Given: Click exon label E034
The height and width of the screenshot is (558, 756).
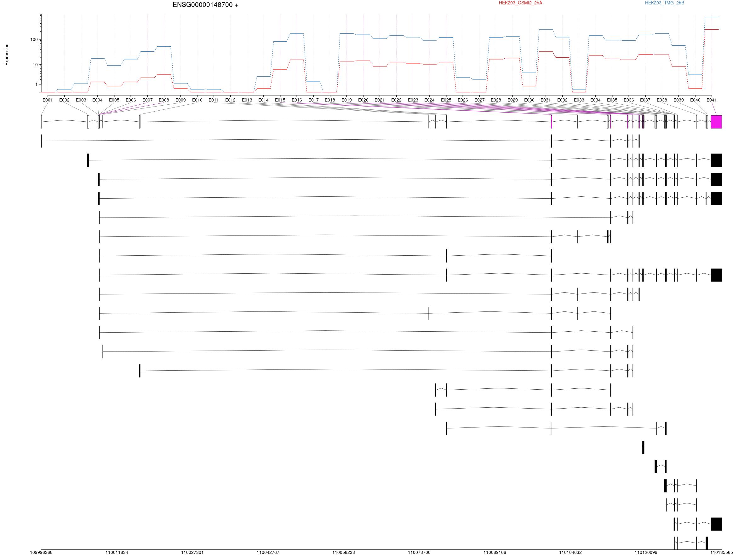Looking at the screenshot, I should tap(596, 100).
